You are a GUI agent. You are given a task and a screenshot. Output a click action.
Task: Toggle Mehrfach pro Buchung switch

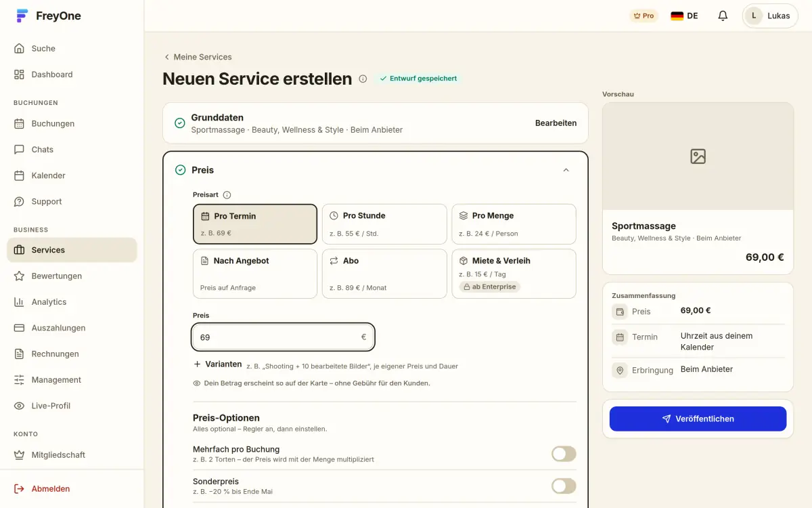click(564, 454)
